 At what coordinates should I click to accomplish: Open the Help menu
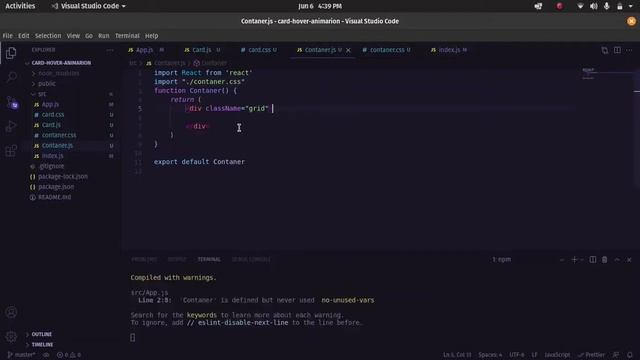tap(151, 36)
